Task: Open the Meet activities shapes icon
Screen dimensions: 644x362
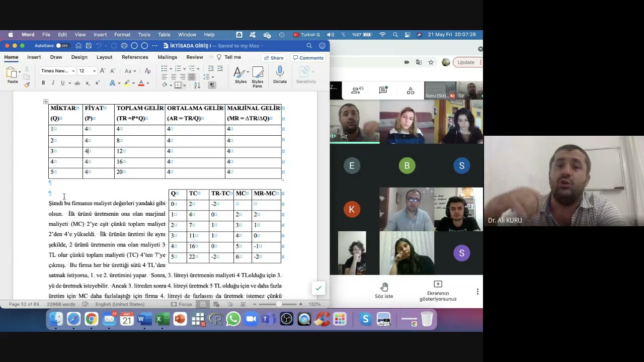Action: (x=411, y=90)
